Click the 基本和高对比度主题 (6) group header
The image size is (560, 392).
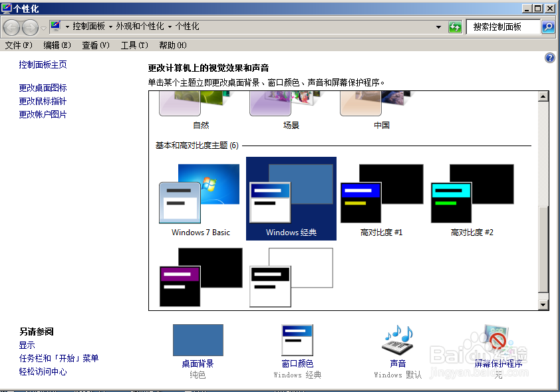tap(197, 146)
